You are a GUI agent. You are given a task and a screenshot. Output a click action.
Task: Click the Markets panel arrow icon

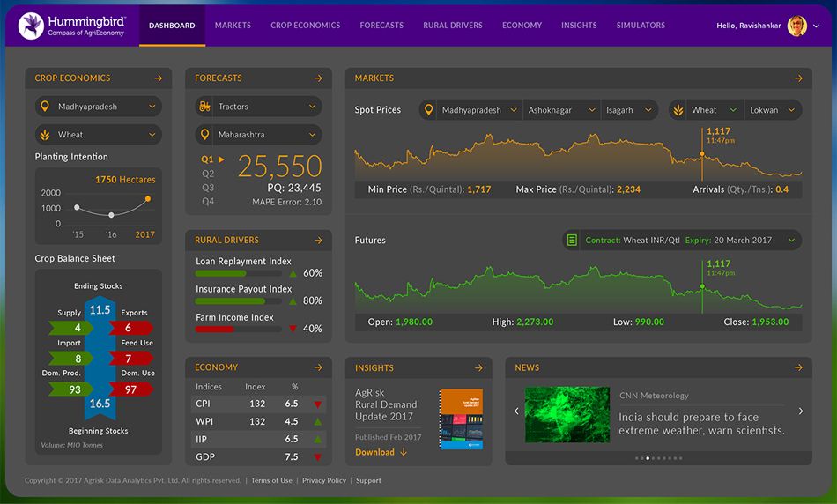[798, 78]
